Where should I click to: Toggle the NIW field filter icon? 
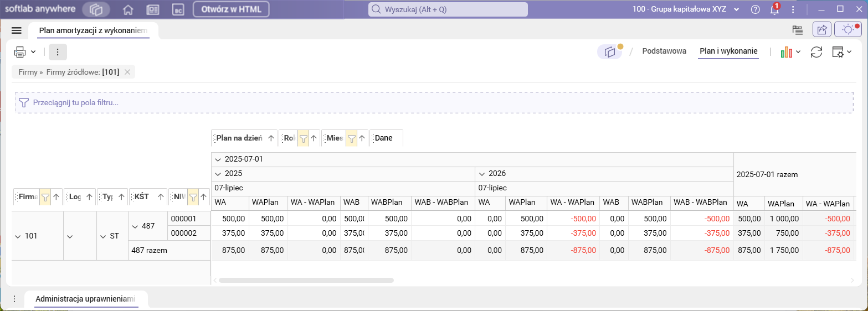tap(193, 196)
